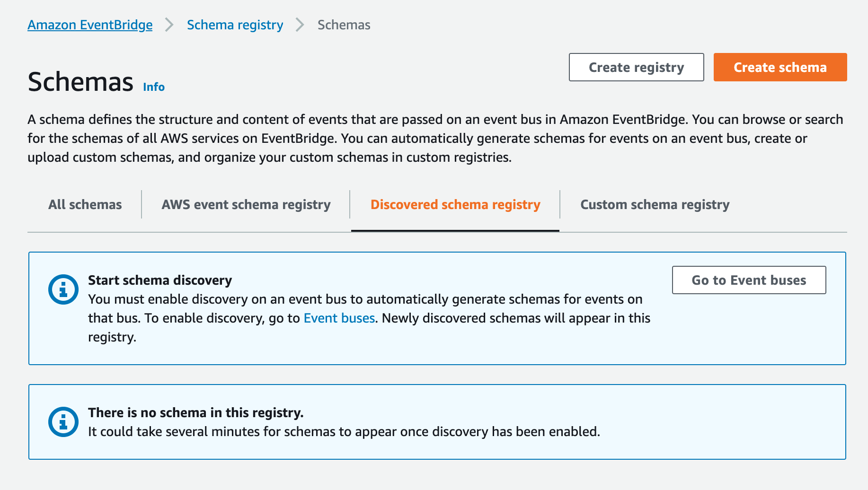Click the Create registry button
Viewport: 868px width, 490px height.
[x=636, y=67]
